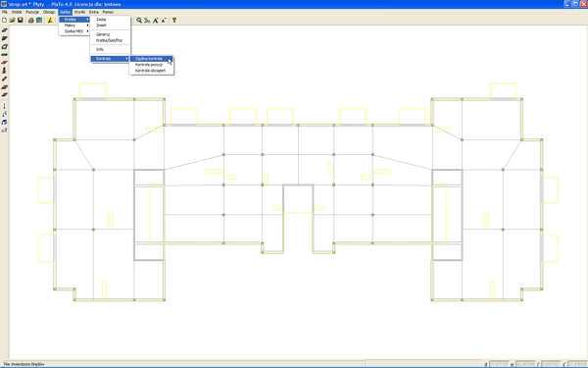Click the New file icon in toolbar

(x=5, y=21)
